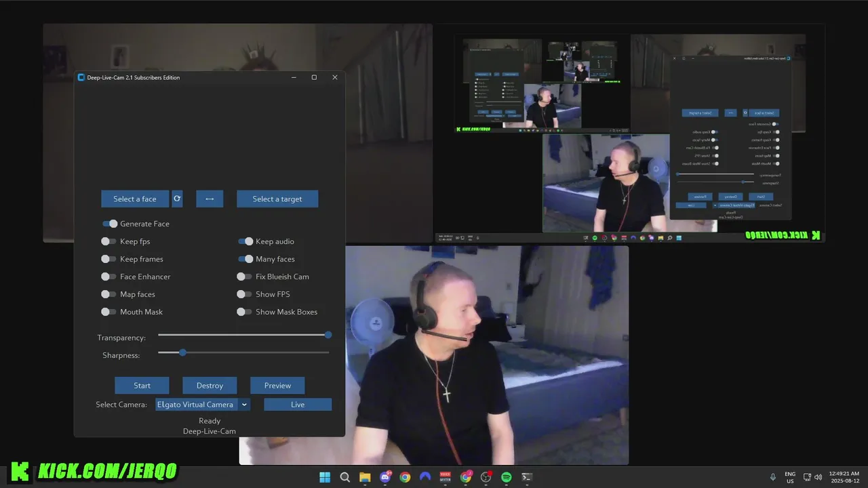
Task: Open the Elgato Virtual Camera dropdown
Action: tap(203, 405)
